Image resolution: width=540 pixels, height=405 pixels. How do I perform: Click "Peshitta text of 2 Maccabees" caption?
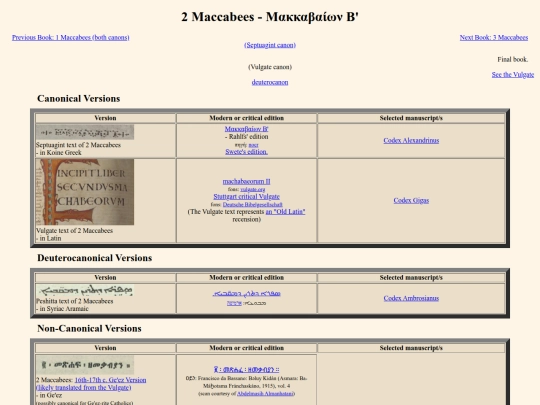pos(74,301)
